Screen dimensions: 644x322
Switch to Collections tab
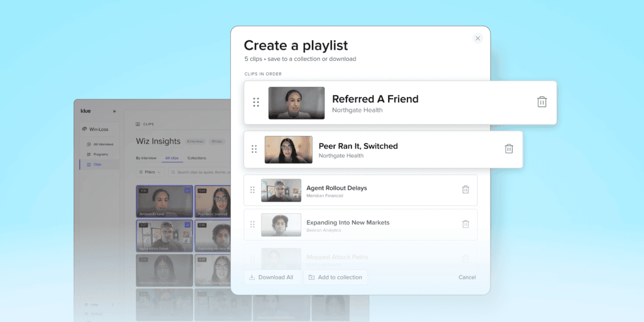(197, 158)
